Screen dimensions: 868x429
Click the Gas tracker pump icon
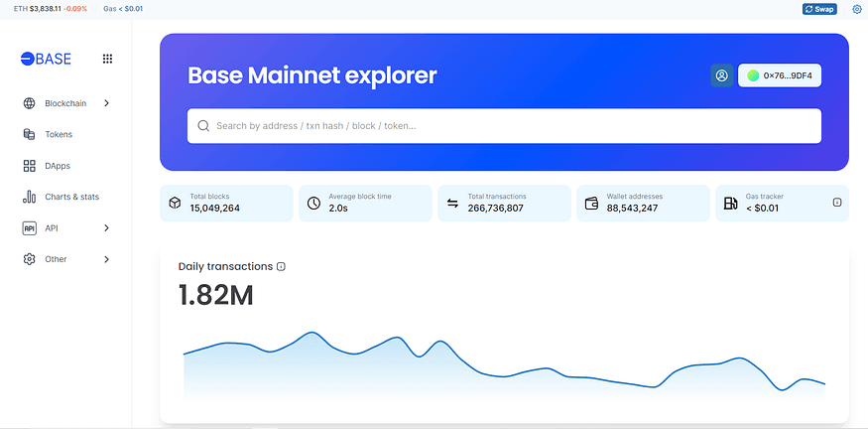[731, 204]
